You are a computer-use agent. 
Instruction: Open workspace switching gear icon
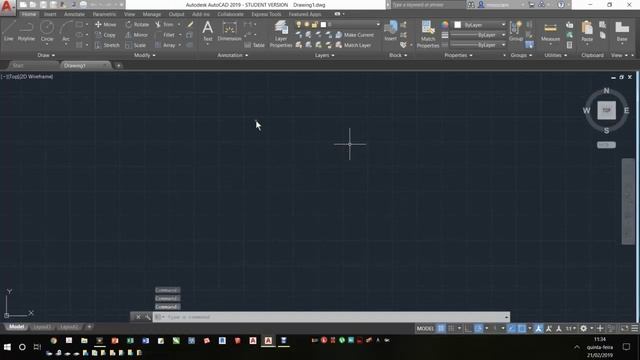584,328
